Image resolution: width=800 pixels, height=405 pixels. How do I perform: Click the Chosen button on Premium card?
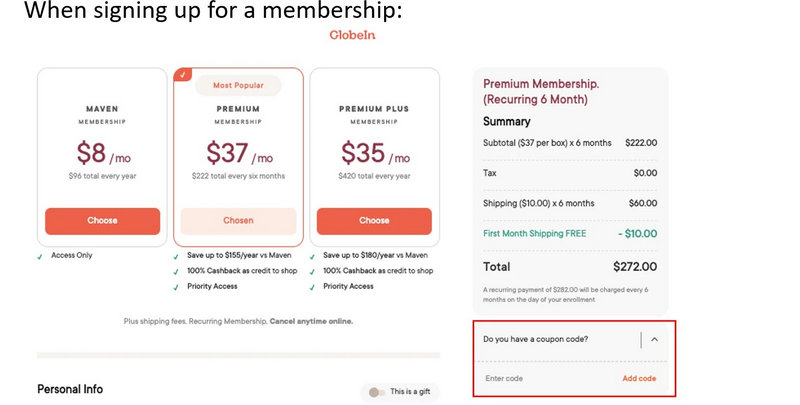(238, 221)
